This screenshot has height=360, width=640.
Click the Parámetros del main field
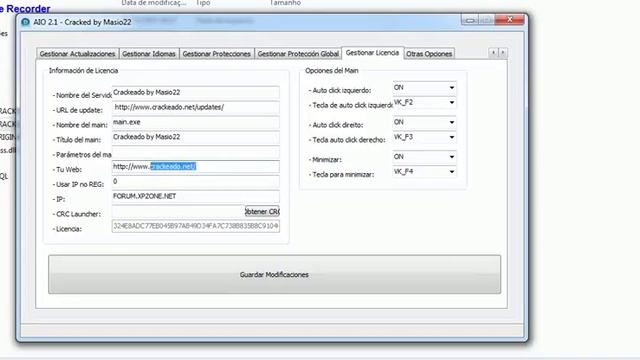[x=196, y=152]
